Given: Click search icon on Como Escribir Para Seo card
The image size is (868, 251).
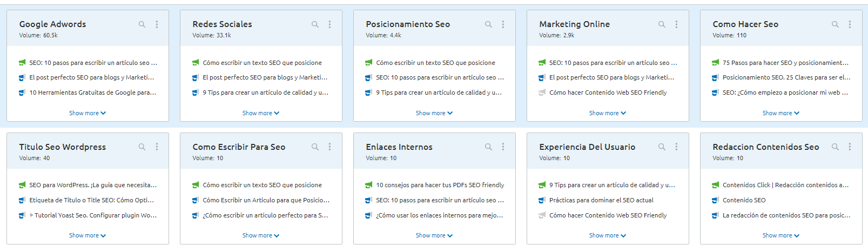Looking at the screenshot, I should click(x=315, y=147).
